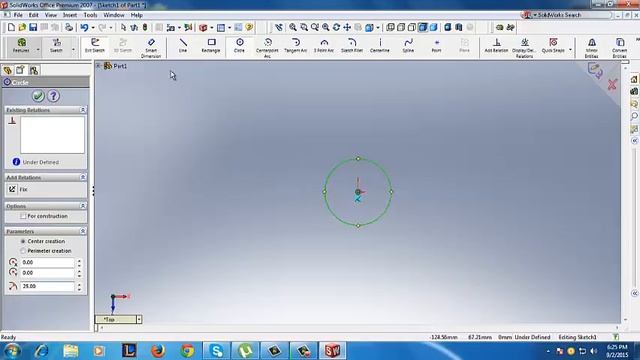Click Exit Sketch in the toolbar
The height and width of the screenshot is (360, 640).
[x=95, y=46]
